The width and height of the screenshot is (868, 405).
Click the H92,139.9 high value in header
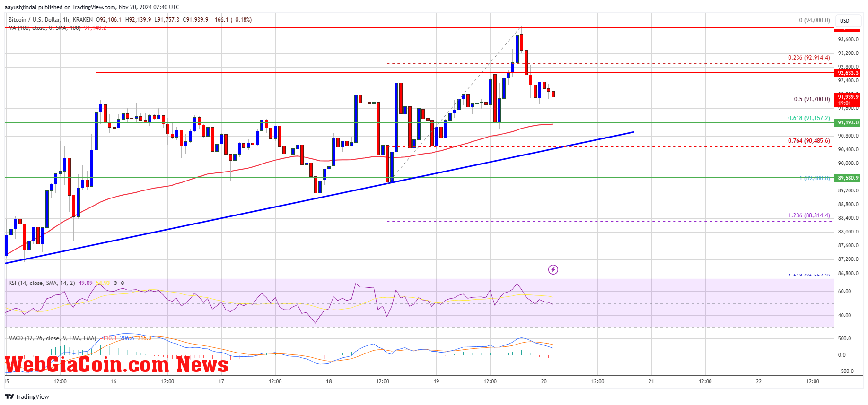tap(138, 20)
